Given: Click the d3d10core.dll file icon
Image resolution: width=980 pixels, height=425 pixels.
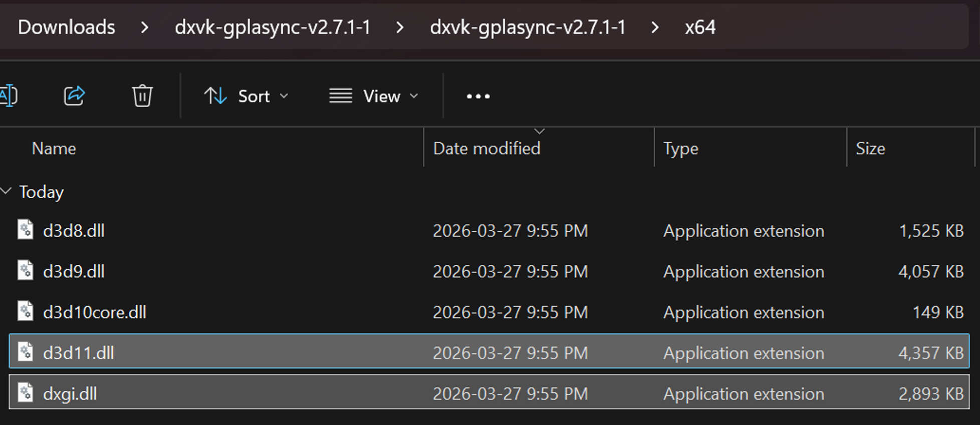Looking at the screenshot, I should click(26, 312).
